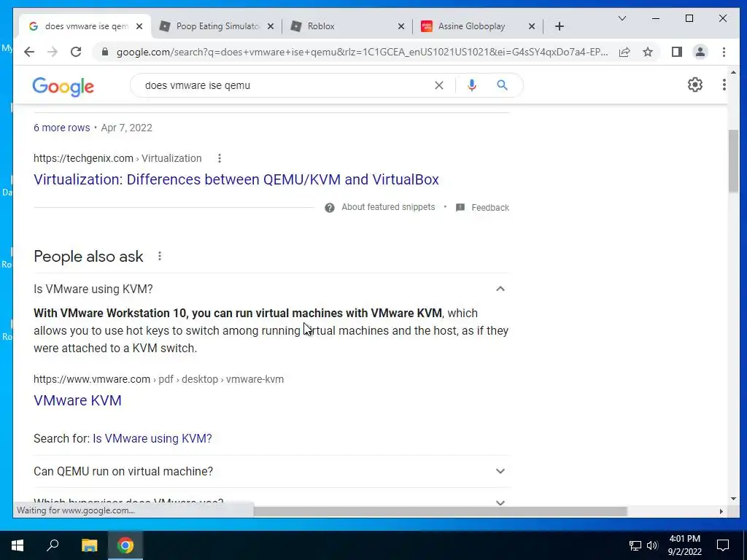The height and width of the screenshot is (560, 747).
Task: Switch to the Poop Eating Simulator tab
Action: coord(217,26)
